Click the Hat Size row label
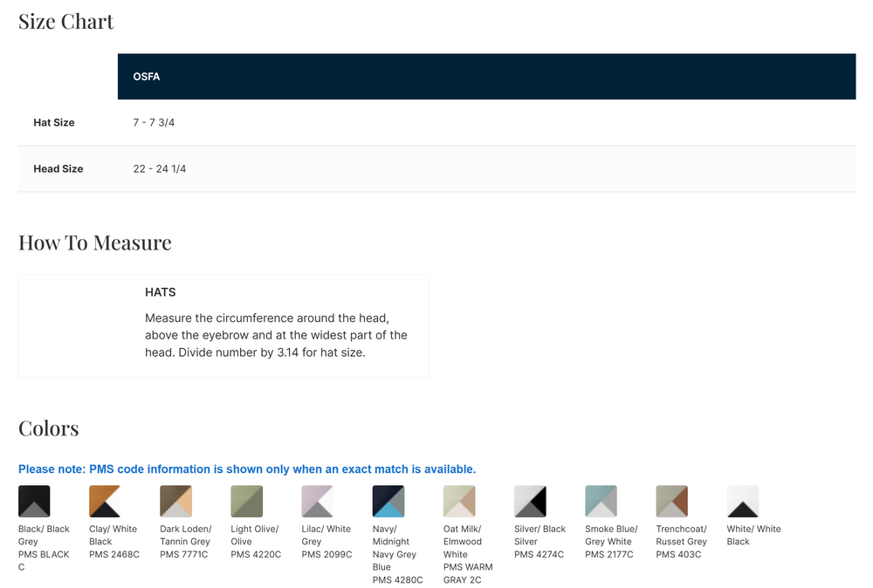Viewport: 873px width, 588px height. pyautogui.click(x=54, y=123)
